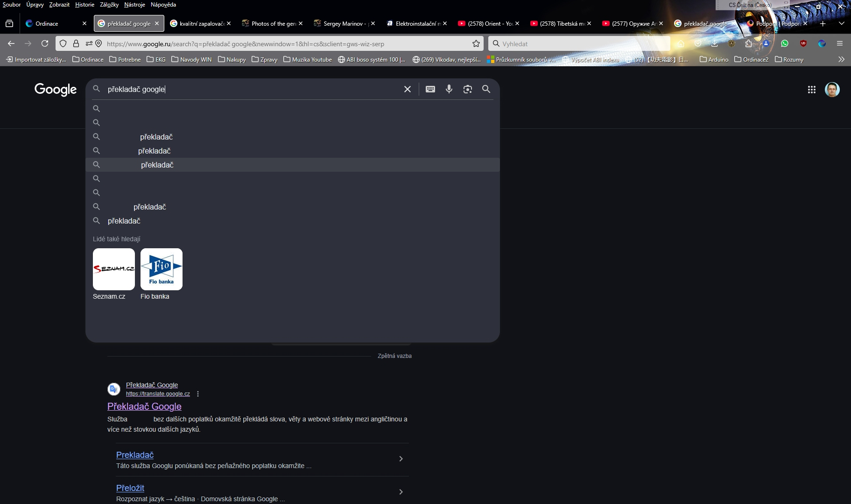Open the downloads panel
Image resolution: width=851 pixels, height=504 pixels.
pos(715,43)
